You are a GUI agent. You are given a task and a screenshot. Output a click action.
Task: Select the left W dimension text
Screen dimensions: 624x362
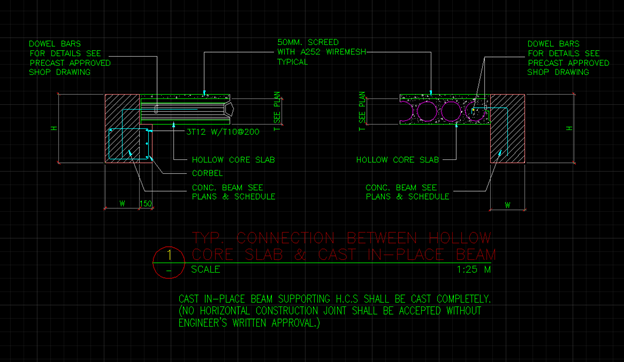coord(123,204)
